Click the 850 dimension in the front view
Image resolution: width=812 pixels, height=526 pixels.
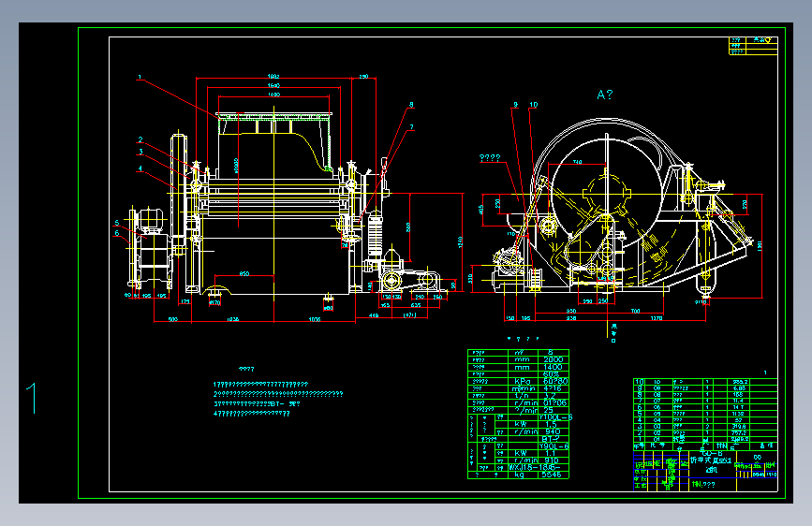click(244, 274)
